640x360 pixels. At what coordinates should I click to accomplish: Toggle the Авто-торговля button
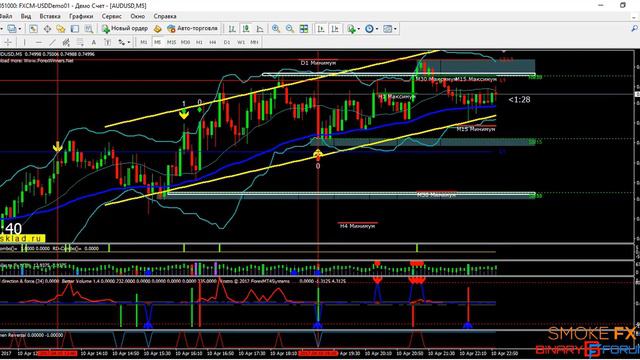[192, 29]
